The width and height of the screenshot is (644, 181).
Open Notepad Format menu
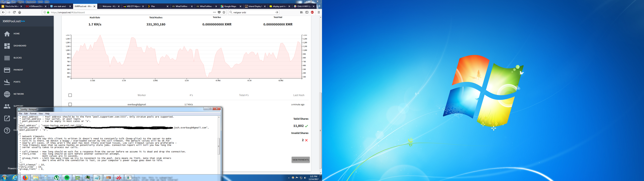tap(33, 114)
